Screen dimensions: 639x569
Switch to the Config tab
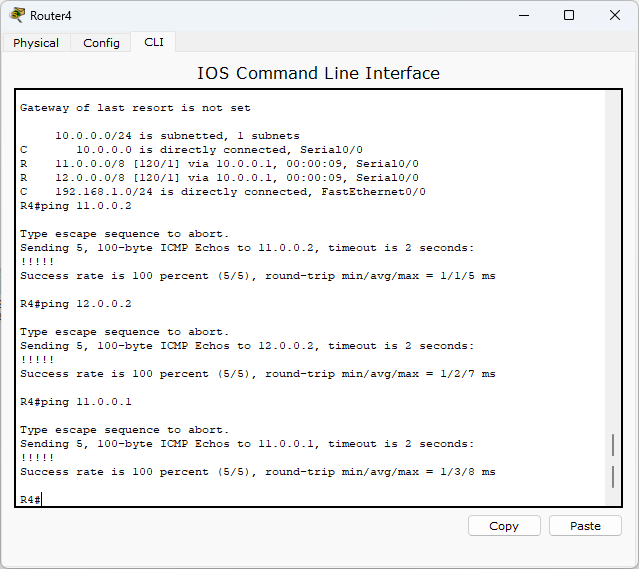click(x=101, y=43)
